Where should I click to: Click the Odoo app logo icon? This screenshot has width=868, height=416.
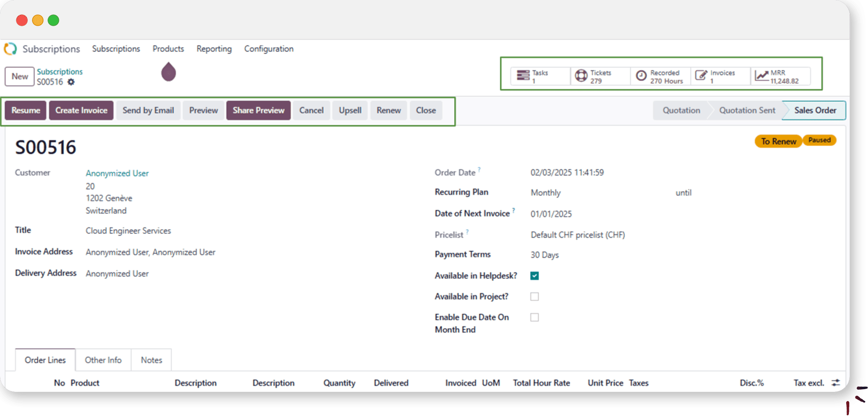pos(11,49)
